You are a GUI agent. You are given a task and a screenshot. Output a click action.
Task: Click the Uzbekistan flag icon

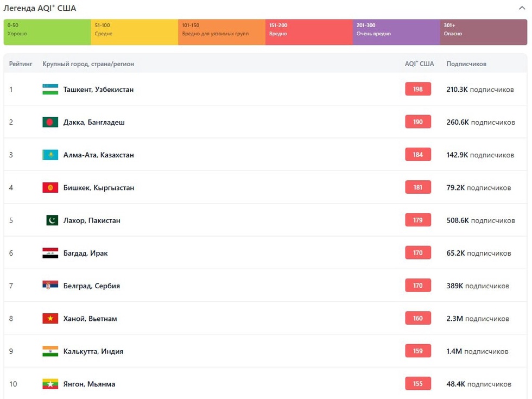coord(50,90)
